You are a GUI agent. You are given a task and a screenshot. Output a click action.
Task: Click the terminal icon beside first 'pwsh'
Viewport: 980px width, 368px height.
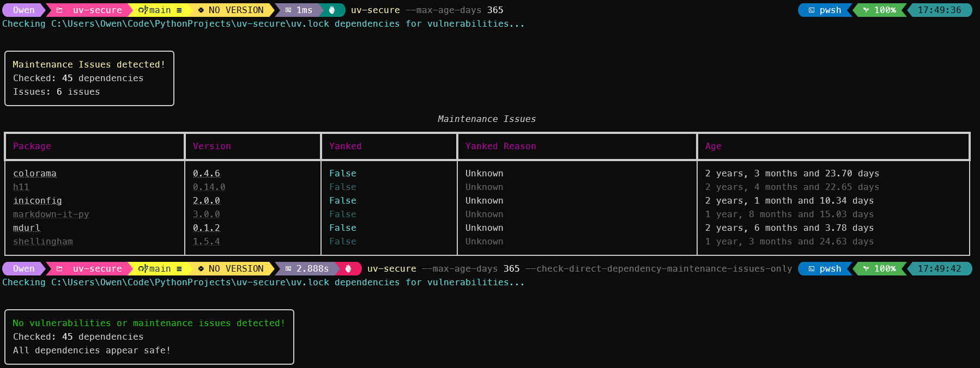(x=812, y=10)
